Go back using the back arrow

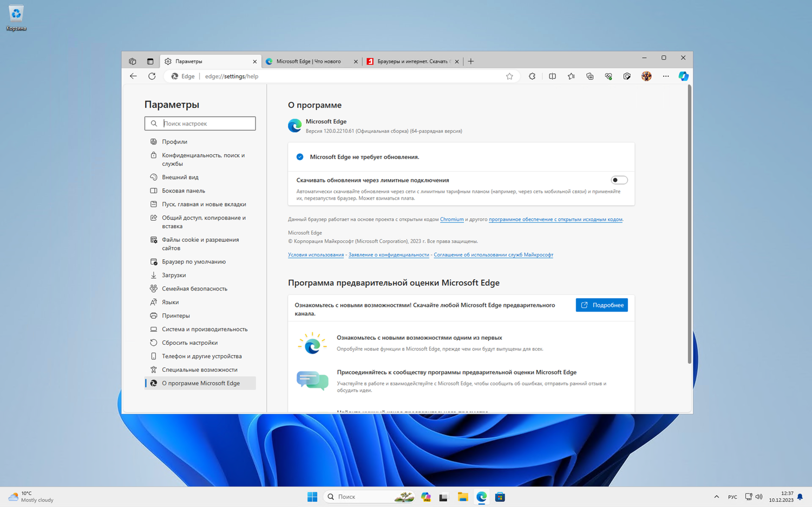coord(133,76)
